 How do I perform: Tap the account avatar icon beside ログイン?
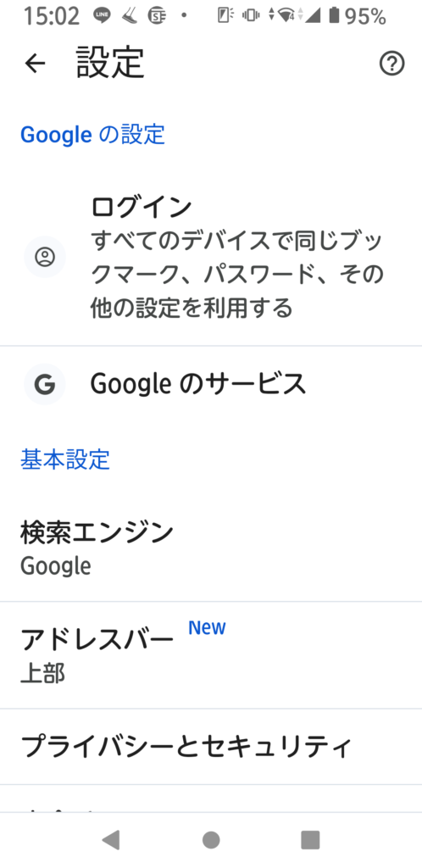(x=45, y=257)
